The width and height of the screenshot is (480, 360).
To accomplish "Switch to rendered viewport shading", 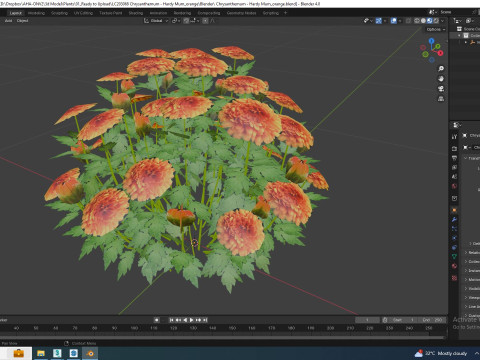I will pos(436,21).
